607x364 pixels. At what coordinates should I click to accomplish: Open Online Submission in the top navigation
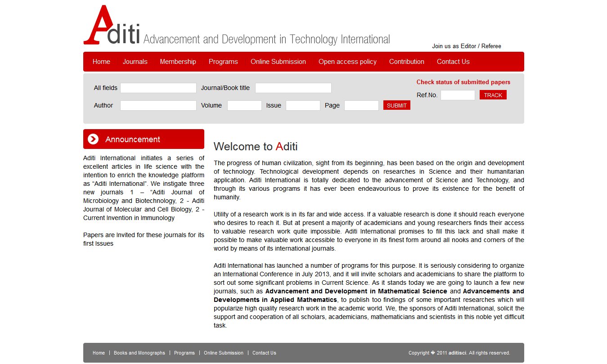tap(278, 62)
